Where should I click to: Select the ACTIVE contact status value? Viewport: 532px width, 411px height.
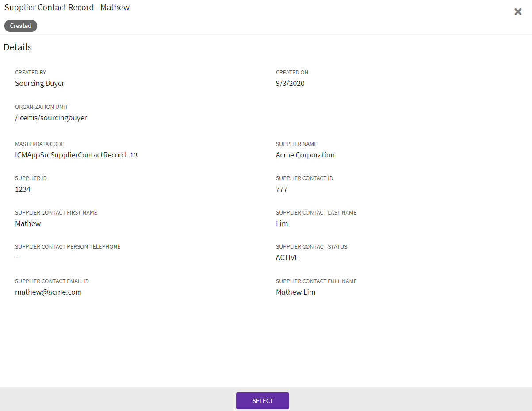(287, 257)
